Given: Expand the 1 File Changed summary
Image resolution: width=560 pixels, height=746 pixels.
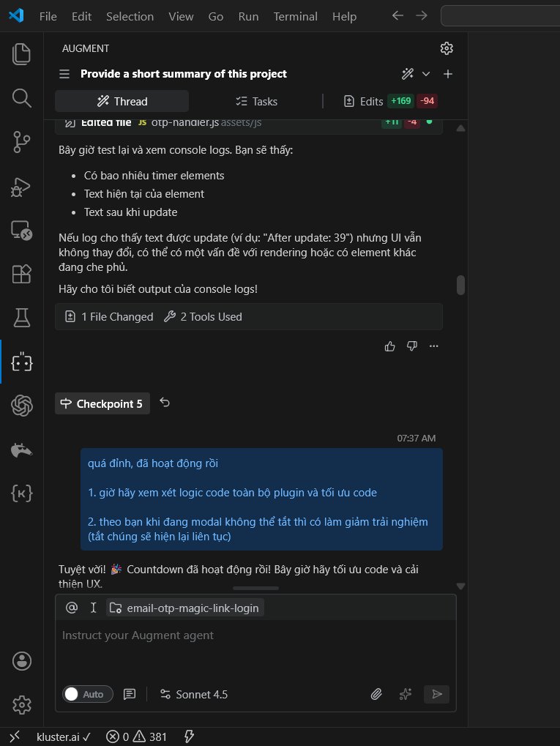Looking at the screenshot, I should click(109, 317).
